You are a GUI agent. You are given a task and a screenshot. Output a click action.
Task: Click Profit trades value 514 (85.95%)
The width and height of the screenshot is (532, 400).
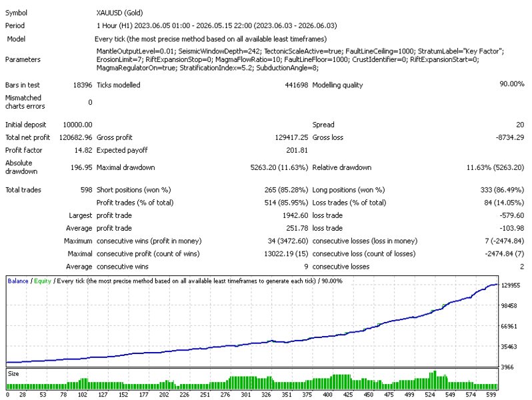coord(286,203)
